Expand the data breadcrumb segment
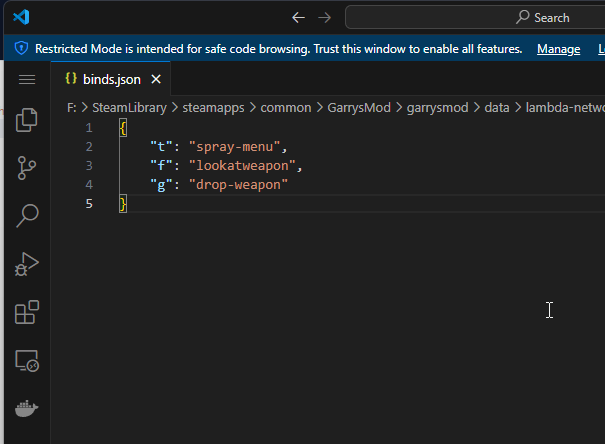 (497, 107)
